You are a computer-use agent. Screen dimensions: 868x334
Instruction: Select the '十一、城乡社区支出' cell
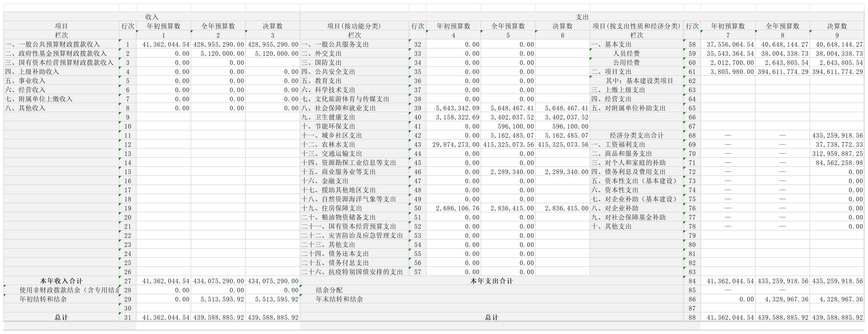click(x=354, y=135)
